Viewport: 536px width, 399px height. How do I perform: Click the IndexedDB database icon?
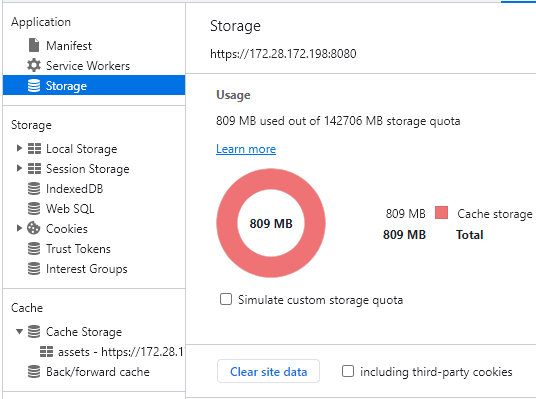pos(34,188)
